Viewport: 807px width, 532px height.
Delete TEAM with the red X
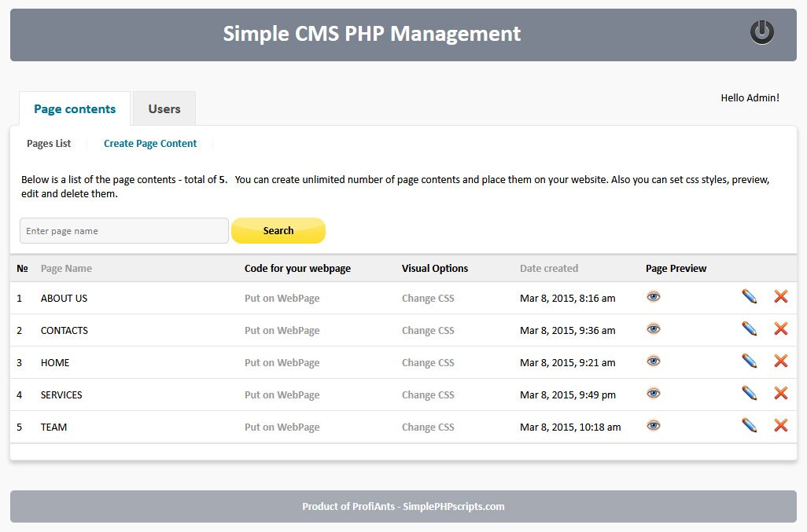pos(781,426)
